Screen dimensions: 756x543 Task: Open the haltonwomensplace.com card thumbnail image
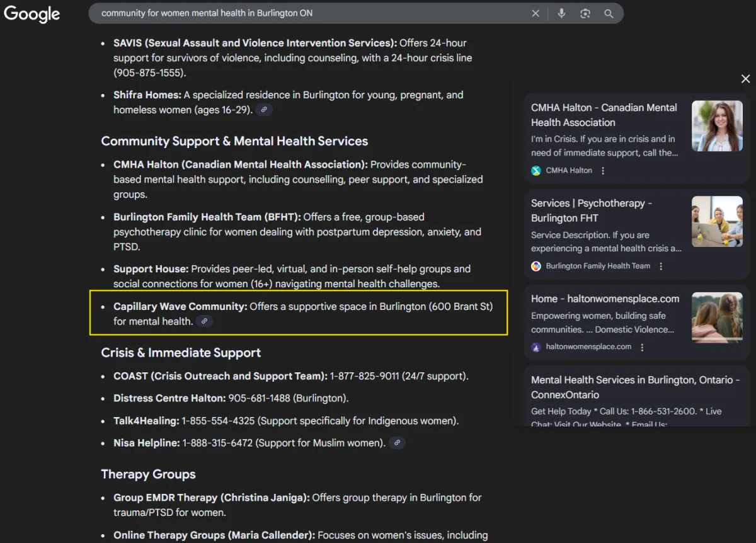(x=717, y=317)
